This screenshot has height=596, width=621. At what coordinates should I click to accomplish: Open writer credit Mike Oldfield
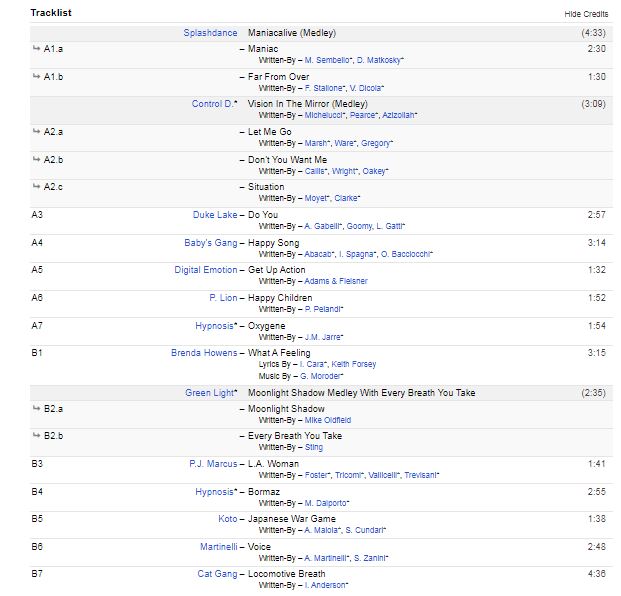(x=327, y=420)
